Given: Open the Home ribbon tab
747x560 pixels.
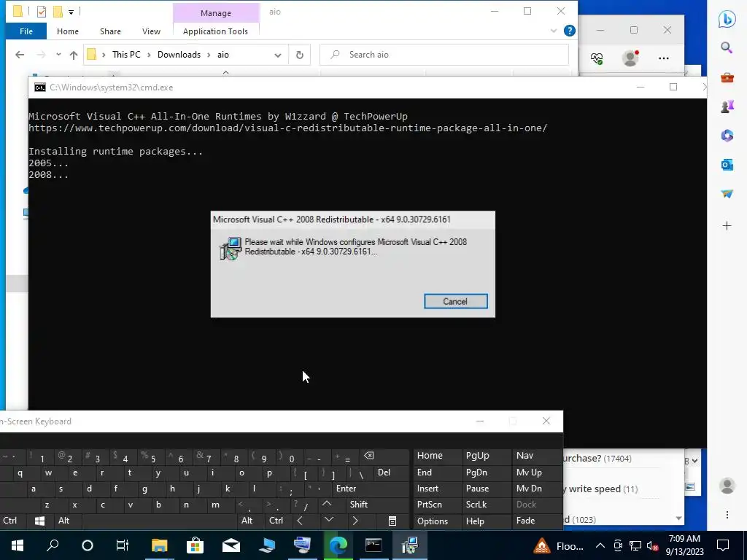Looking at the screenshot, I should (x=68, y=31).
